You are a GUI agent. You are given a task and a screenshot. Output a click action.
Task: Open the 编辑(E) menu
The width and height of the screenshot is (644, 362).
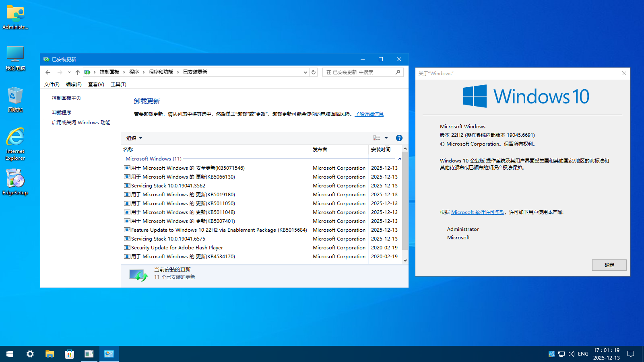pyautogui.click(x=74, y=84)
